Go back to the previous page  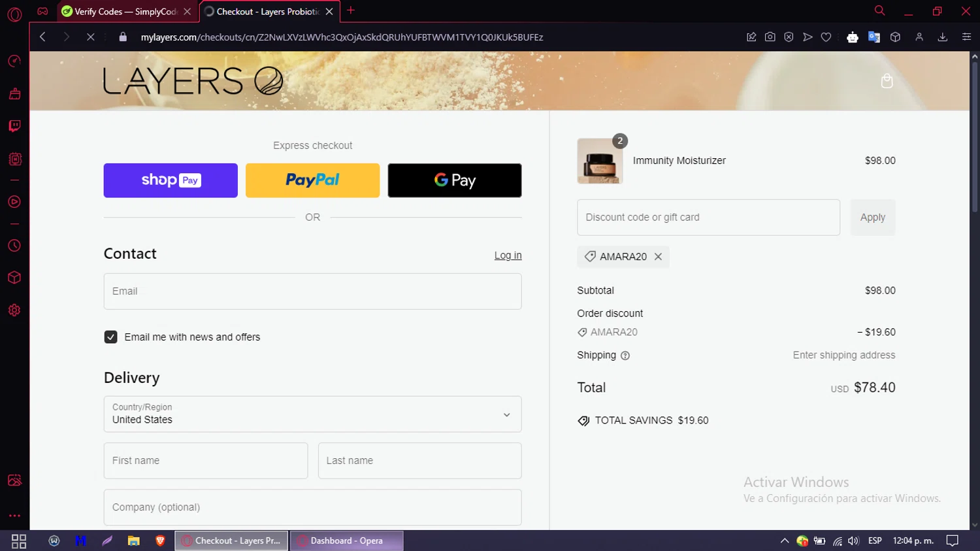(42, 37)
